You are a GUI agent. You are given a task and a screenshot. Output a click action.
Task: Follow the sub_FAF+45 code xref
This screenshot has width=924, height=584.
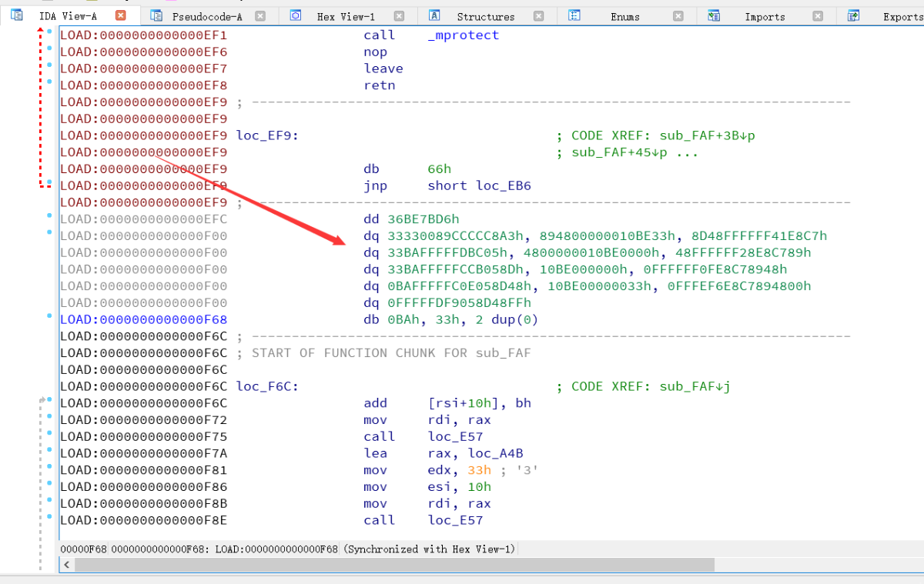click(x=627, y=152)
